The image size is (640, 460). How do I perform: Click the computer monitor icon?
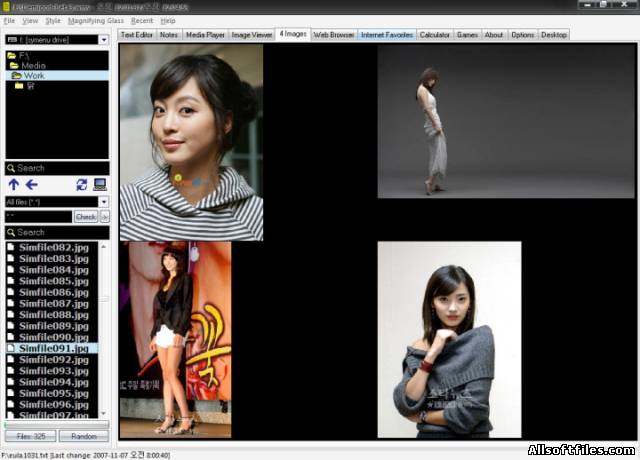click(100, 184)
